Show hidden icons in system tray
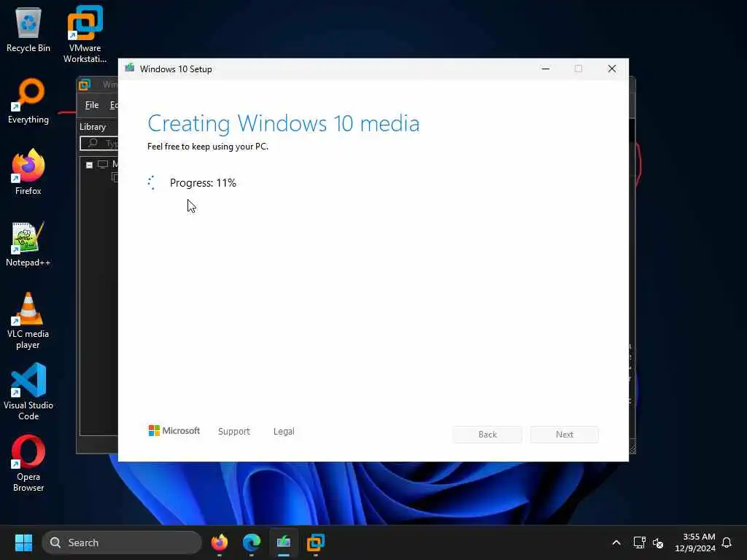This screenshot has width=747, height=560. [616, 542]
